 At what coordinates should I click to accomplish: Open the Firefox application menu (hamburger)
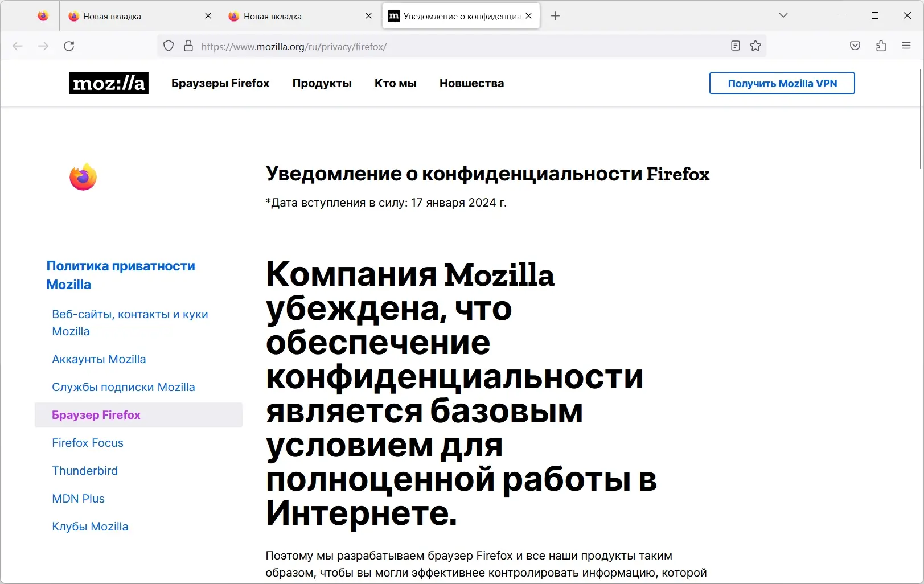[x=906, y=46]
